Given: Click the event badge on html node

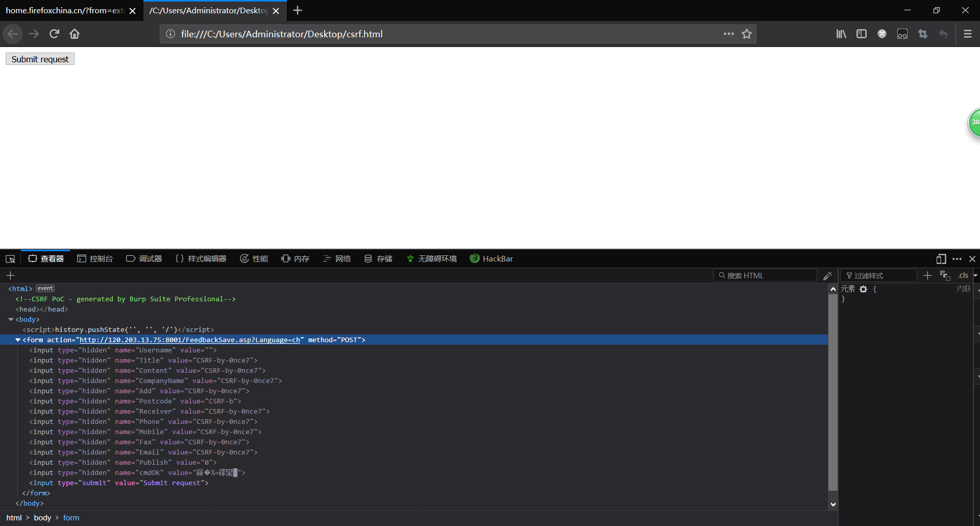Looking at the screenshot, I should click(x=45, y=289).
